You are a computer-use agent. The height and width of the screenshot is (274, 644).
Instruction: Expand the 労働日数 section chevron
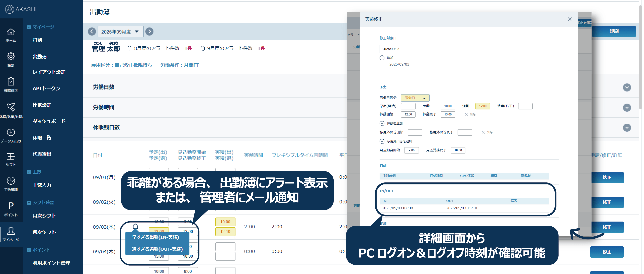pos(627,88)
